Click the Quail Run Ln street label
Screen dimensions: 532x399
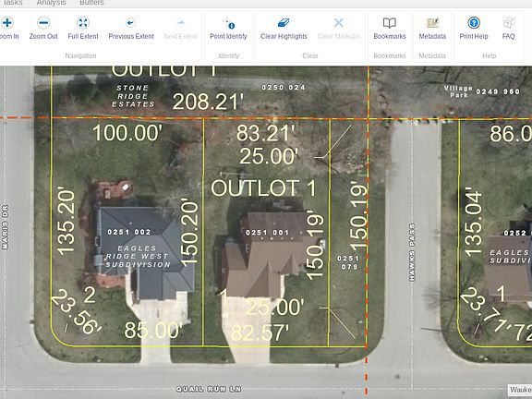point(209,389)
